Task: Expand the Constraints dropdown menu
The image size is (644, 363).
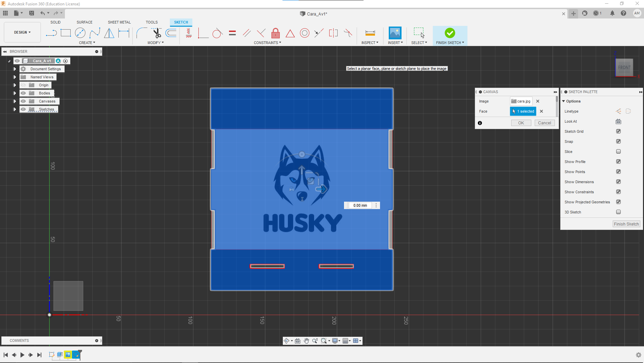Action: coord(267,43)
